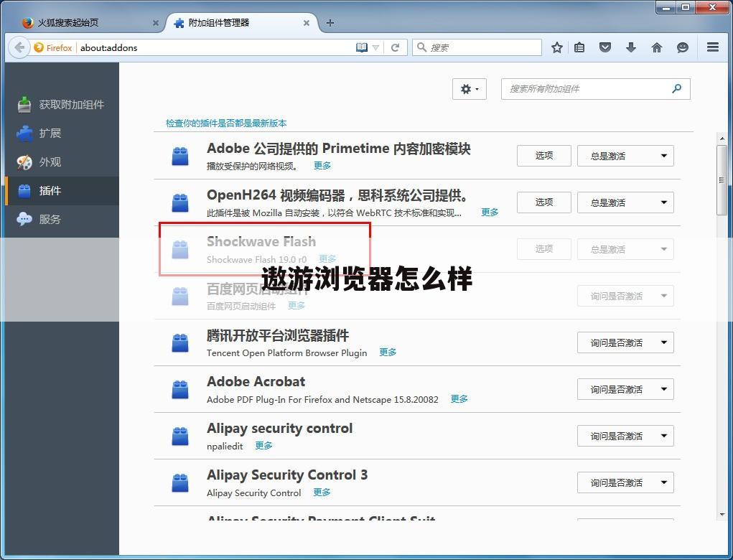Reload the page with refresh icon
733x560 pixels.
395,47
